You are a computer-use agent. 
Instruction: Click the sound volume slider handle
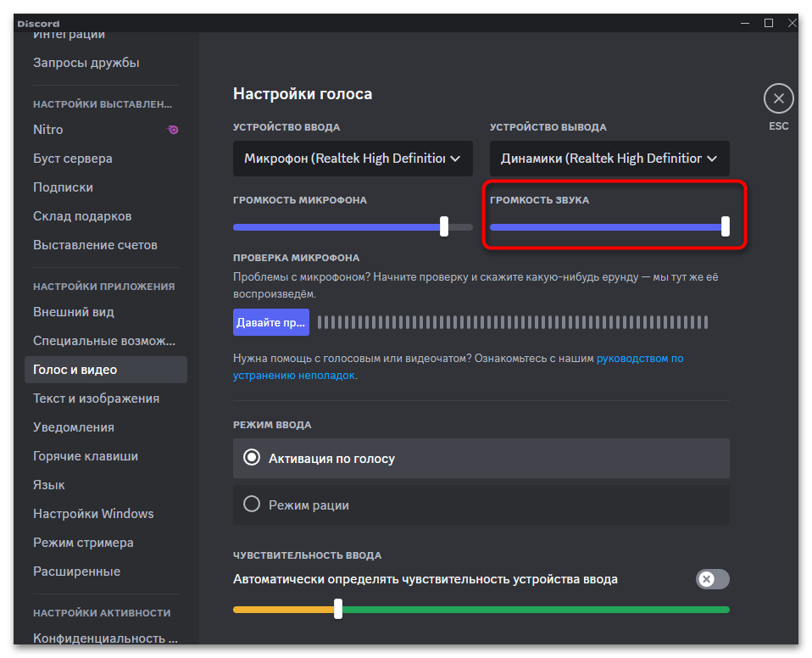tap(726, 226)
